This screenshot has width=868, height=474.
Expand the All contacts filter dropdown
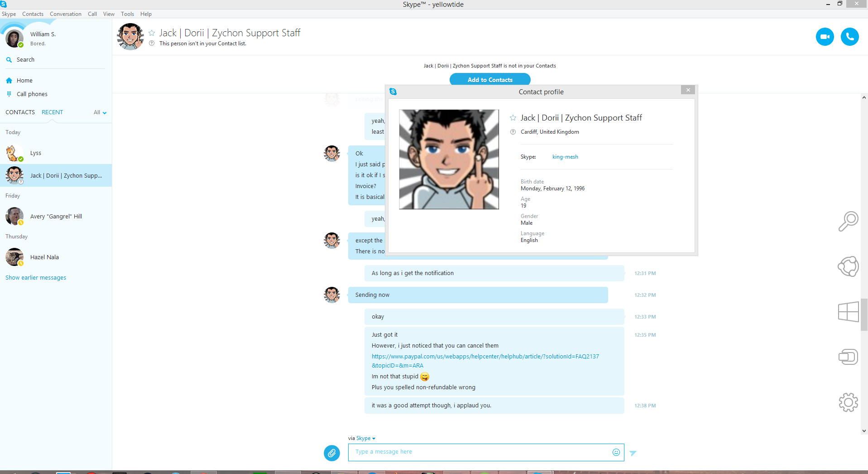[x=100, y=112]
